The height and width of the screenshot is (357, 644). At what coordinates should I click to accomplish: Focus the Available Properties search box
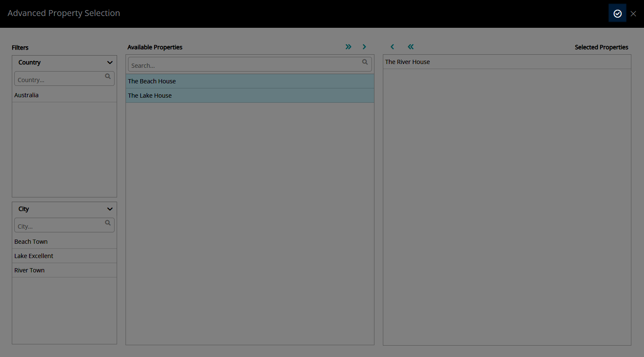point(250,64)
